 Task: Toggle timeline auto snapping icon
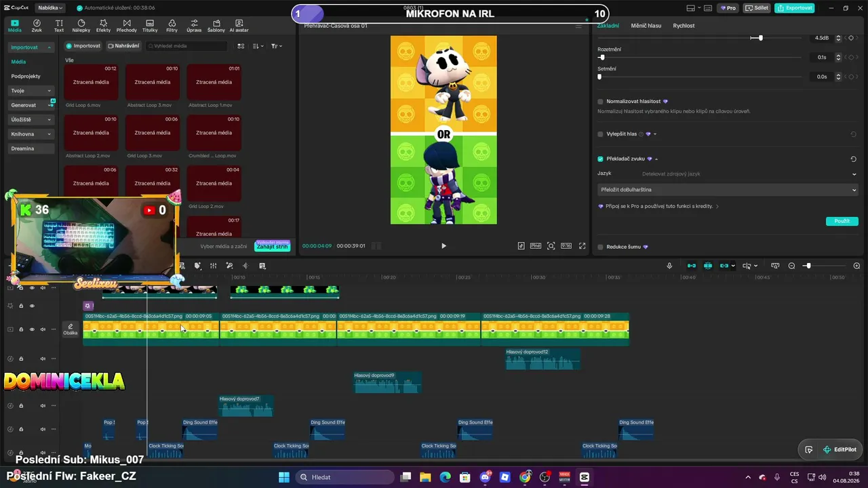click(x=708, y=266)
